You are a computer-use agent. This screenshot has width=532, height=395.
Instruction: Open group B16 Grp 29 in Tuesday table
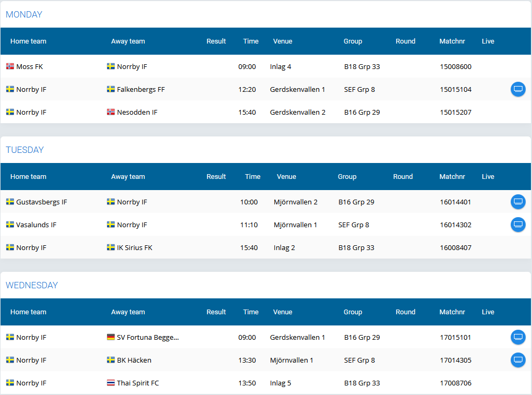(x=356, y=202)
